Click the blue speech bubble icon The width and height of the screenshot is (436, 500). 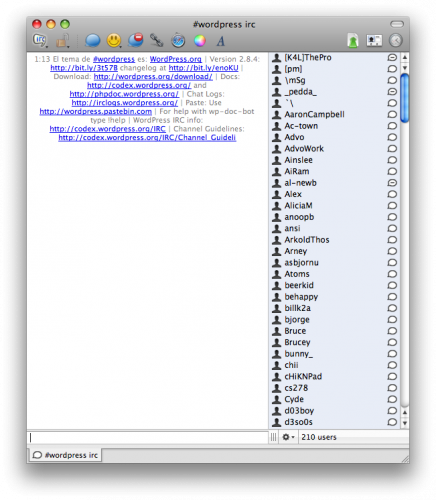(x=93, y=41)
